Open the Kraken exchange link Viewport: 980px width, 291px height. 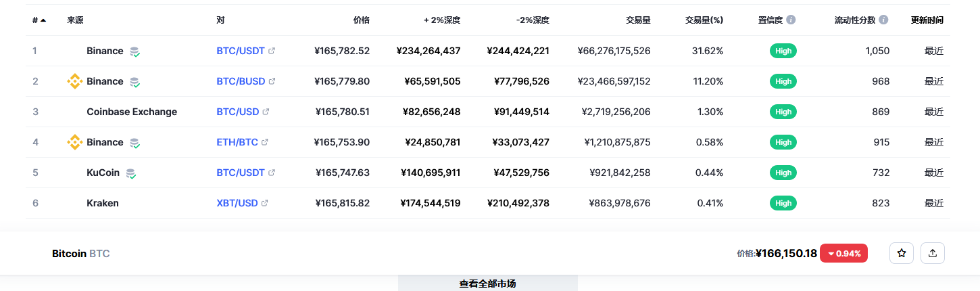tap(103, 203)
